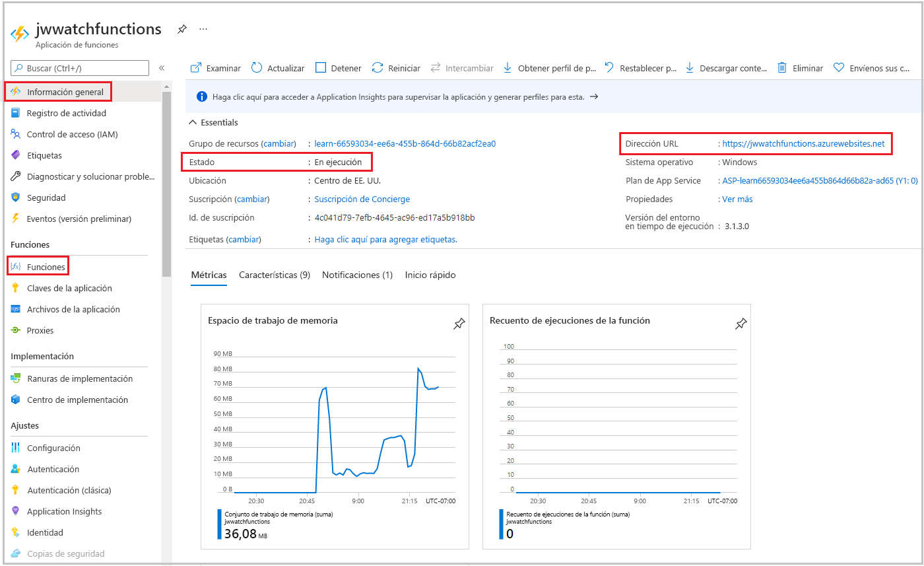Open Centro de implementación

(x=77, y=400)
